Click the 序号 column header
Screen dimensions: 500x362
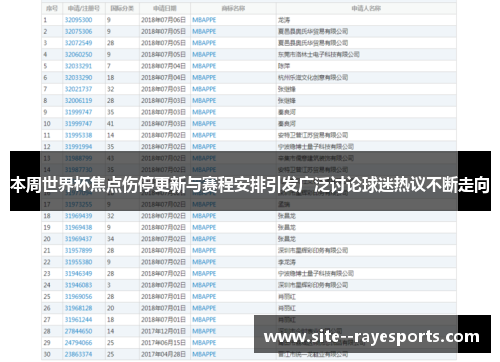pyautogui.click(x=52, y=8)
